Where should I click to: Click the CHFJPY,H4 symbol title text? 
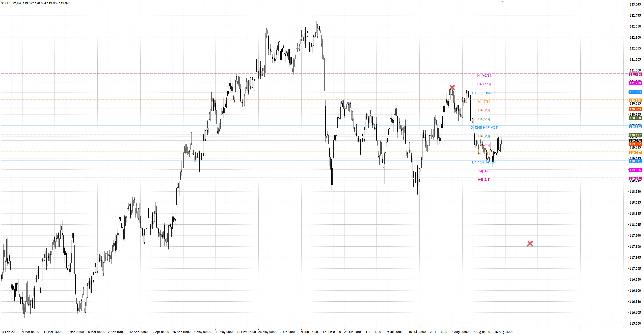coord(13,3)
